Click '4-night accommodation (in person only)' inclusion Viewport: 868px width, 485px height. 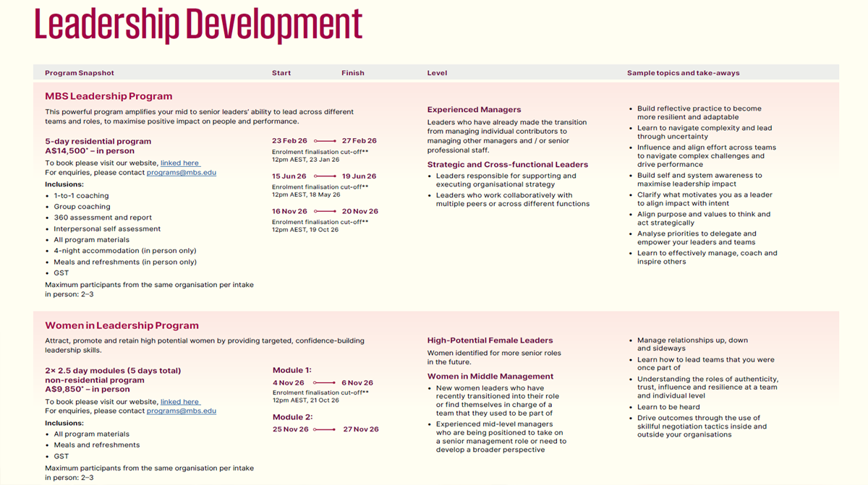pos(124,251)
